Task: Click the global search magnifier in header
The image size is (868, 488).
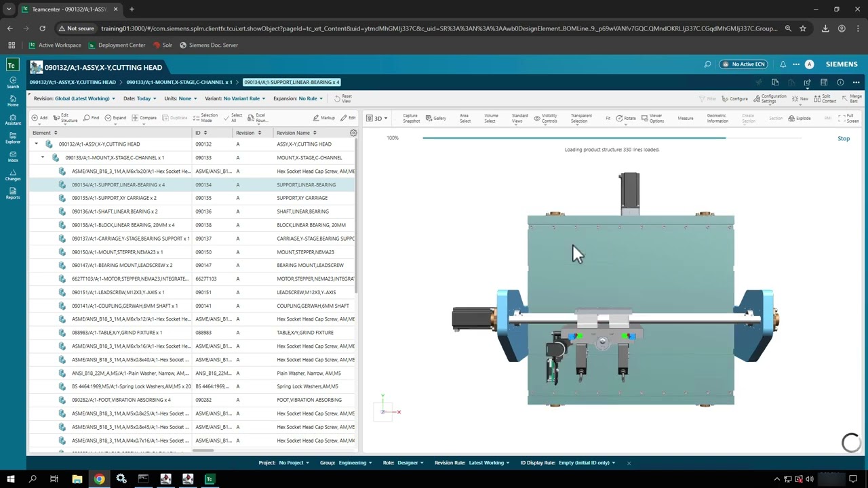Action: click(707, 64)
